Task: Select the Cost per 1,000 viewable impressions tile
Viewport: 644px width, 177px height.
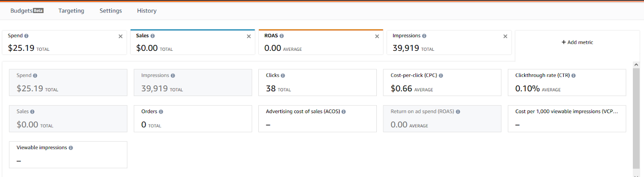Action: coord(567,119)
